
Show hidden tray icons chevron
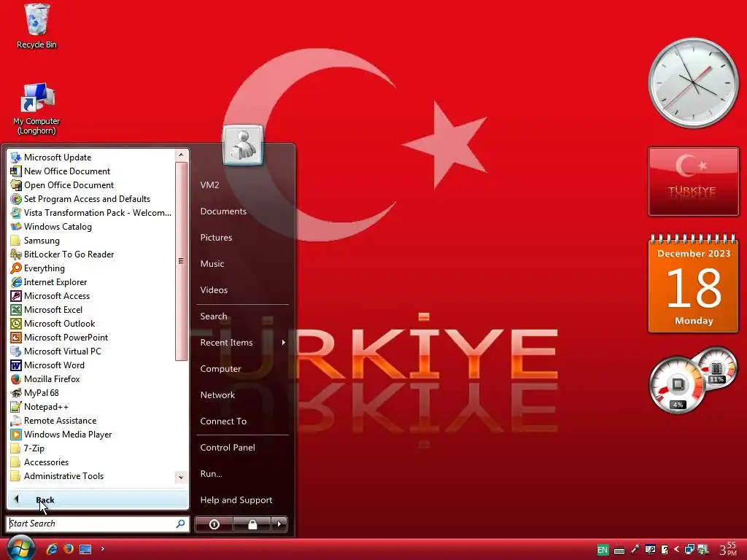[676, 550]
